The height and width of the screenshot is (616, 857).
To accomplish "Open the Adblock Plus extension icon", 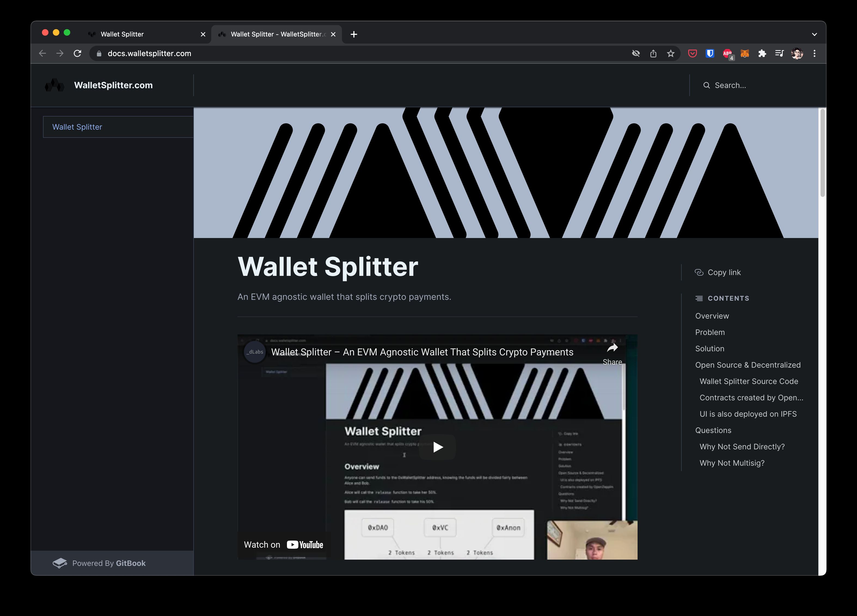I will tap(728, 54).
